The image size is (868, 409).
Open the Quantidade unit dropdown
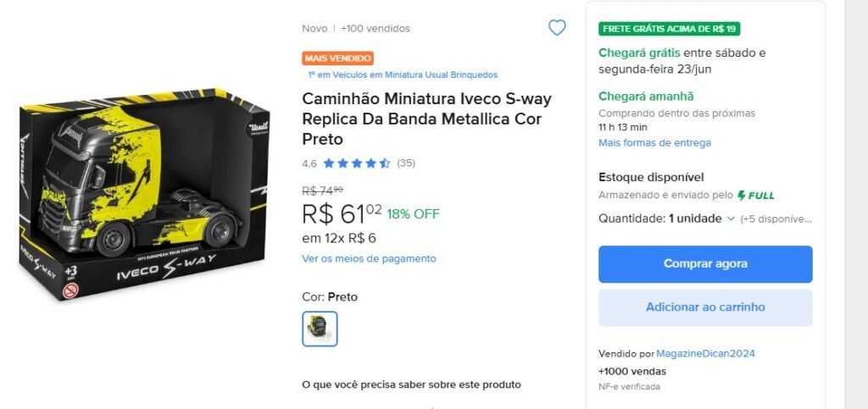pyautogui.click(x=702, y=218)
